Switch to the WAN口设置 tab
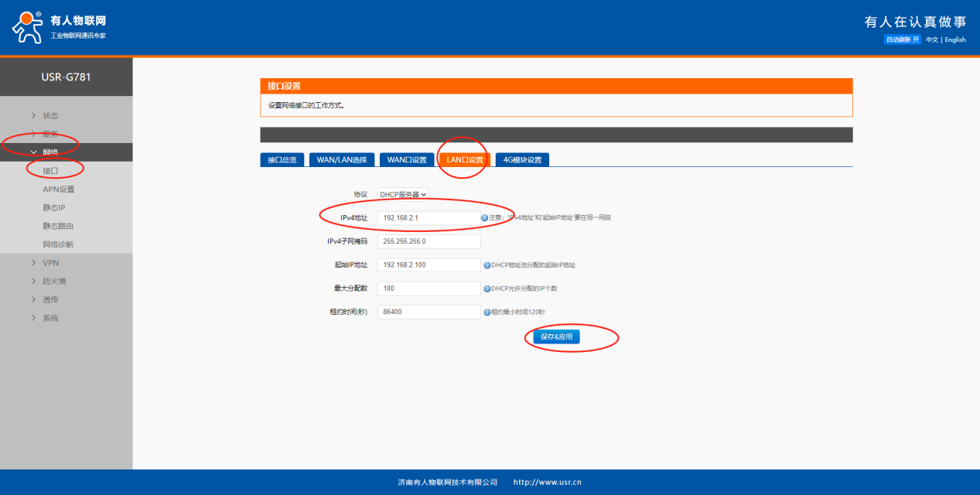The image size is (980, 495). [x=407, y=160]
